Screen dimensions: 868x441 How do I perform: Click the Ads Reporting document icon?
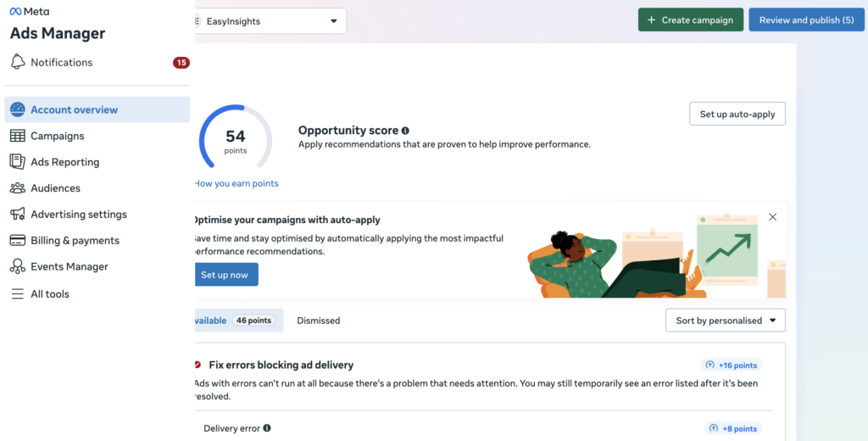tap(18, 162)
